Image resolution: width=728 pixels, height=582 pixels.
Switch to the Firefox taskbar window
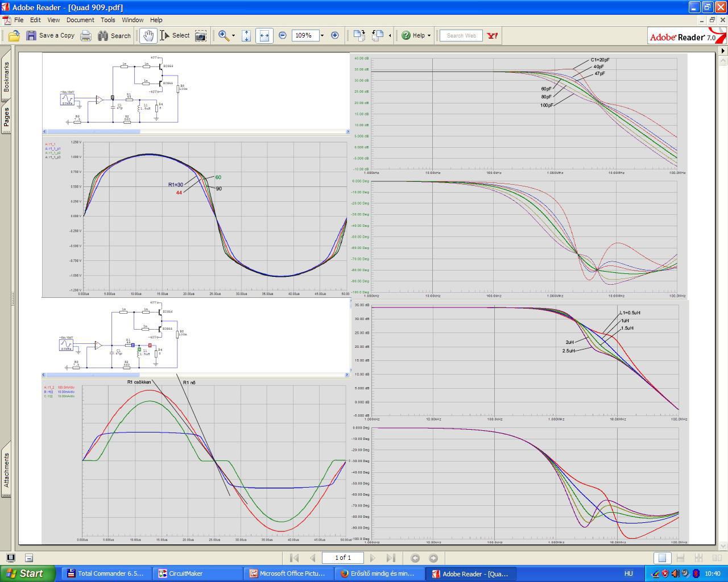[379, 573]
